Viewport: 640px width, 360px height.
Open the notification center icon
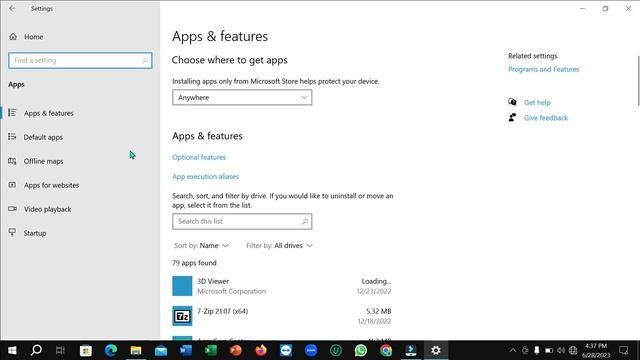624,350
